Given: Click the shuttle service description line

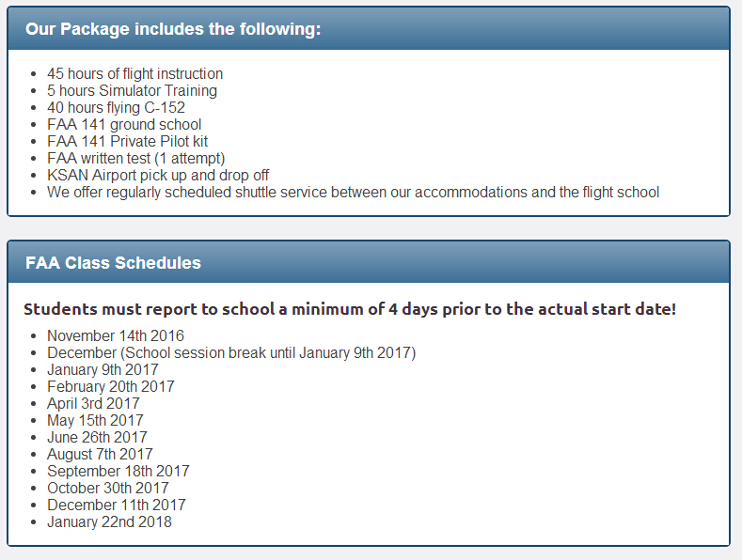Looking at the screenshot, I should (353, 193).
